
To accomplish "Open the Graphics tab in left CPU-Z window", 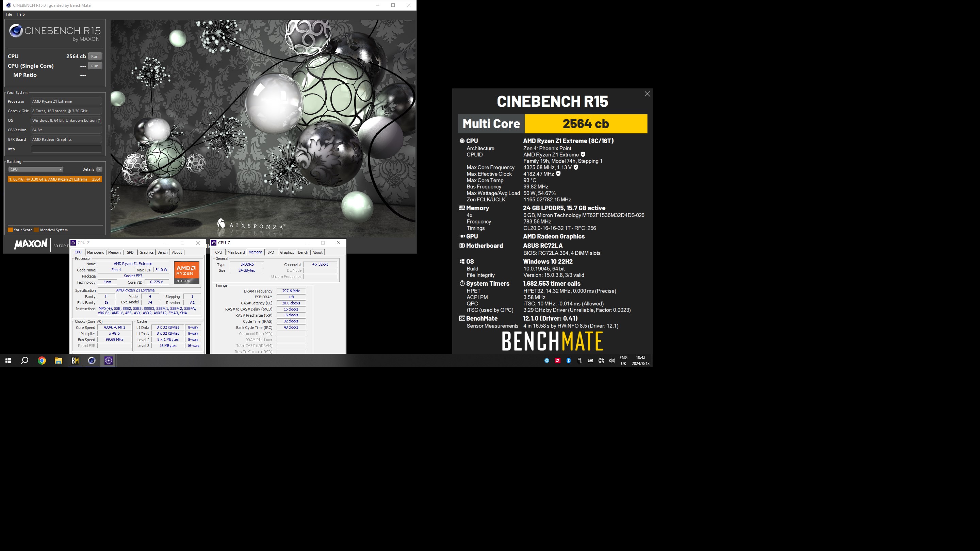I will click(x=146, y=252).
